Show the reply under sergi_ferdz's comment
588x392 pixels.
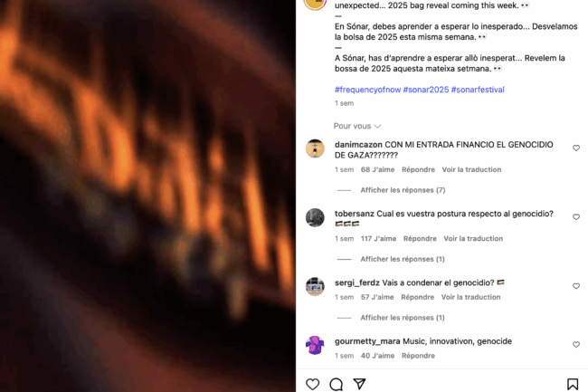pos(403,318)
